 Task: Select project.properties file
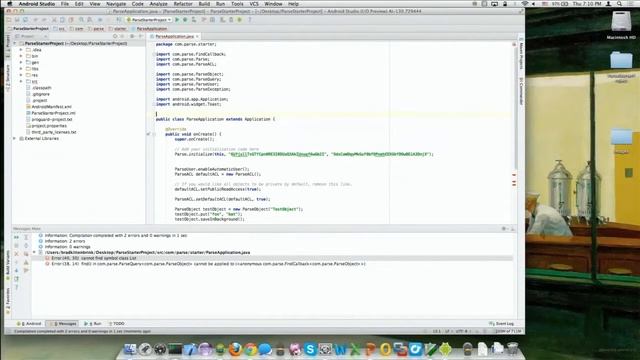tap(49, 126)
